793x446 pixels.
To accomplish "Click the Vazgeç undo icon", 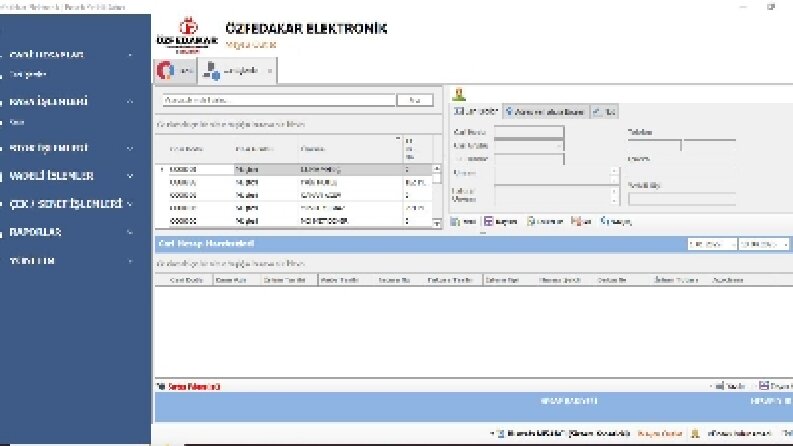I will pos(604,221).
